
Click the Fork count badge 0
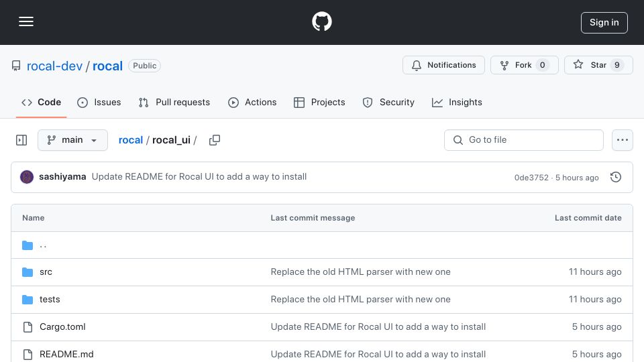point(542,65)
